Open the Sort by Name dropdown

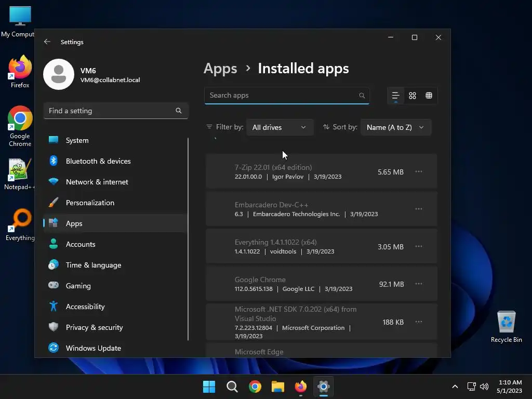[x=395, y=127]
